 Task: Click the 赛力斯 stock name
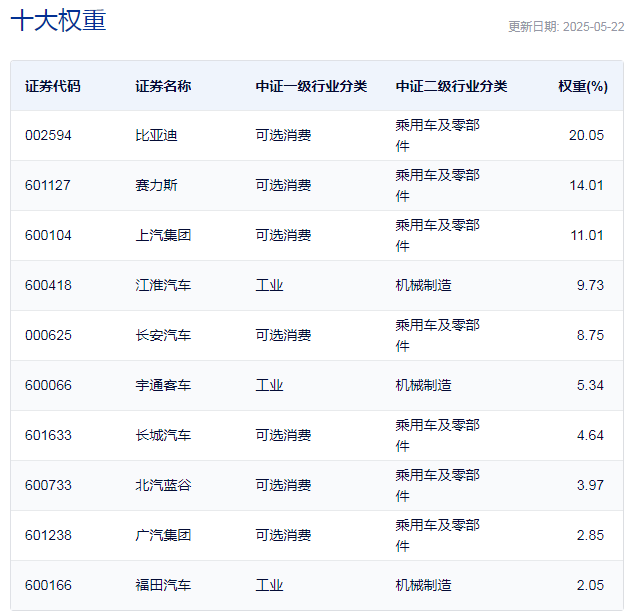tap(156, 185)
